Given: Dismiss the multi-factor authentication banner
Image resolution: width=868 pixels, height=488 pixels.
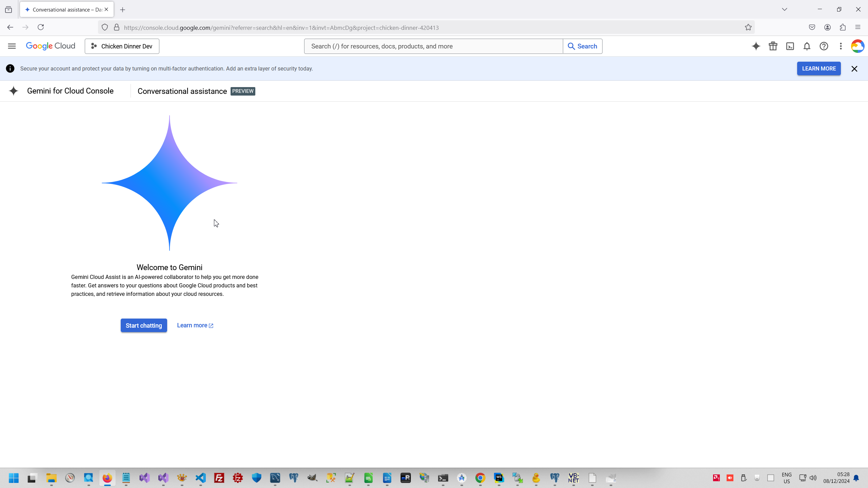Looking at the screenshot, I should [x=854, y=69].
